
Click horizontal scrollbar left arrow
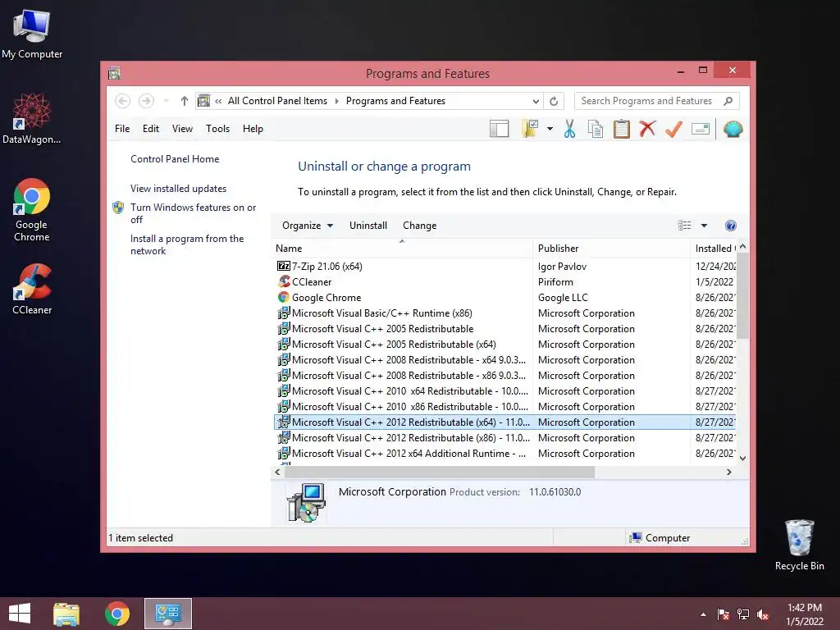click(277, 472)
